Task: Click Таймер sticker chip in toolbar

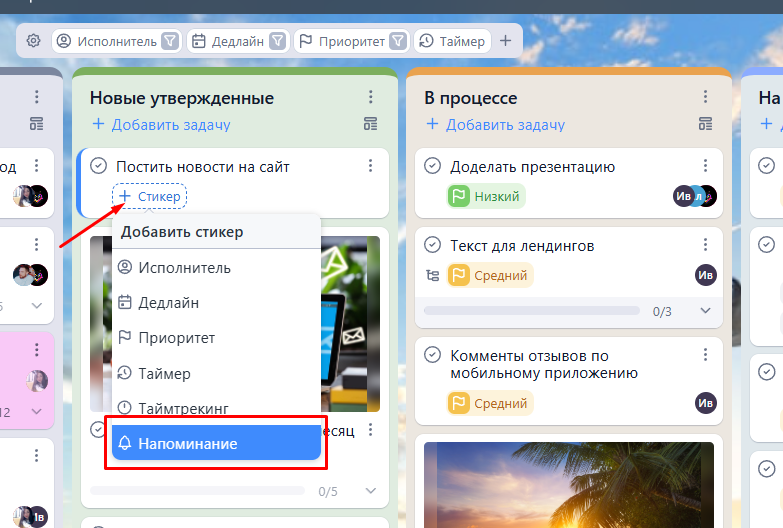Action: coord(452,41)
